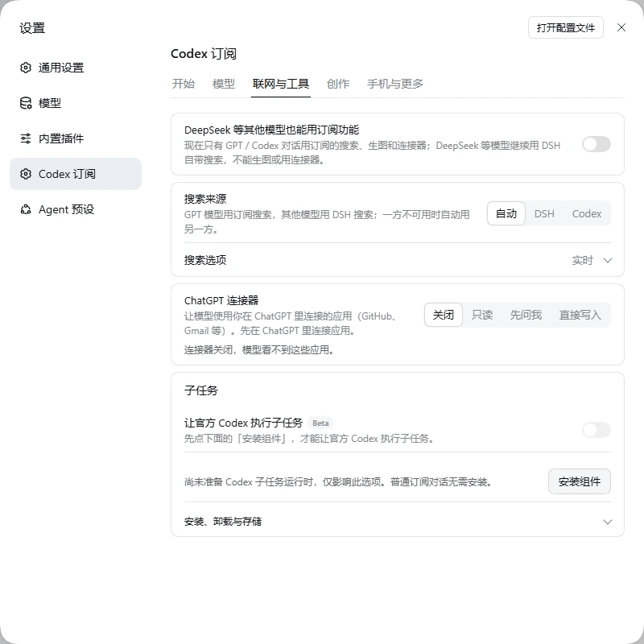This screenshot has height=644, width=644.
Task: Close the settings dialog with X
Action: pyautogui.click(x=621, y=27)
